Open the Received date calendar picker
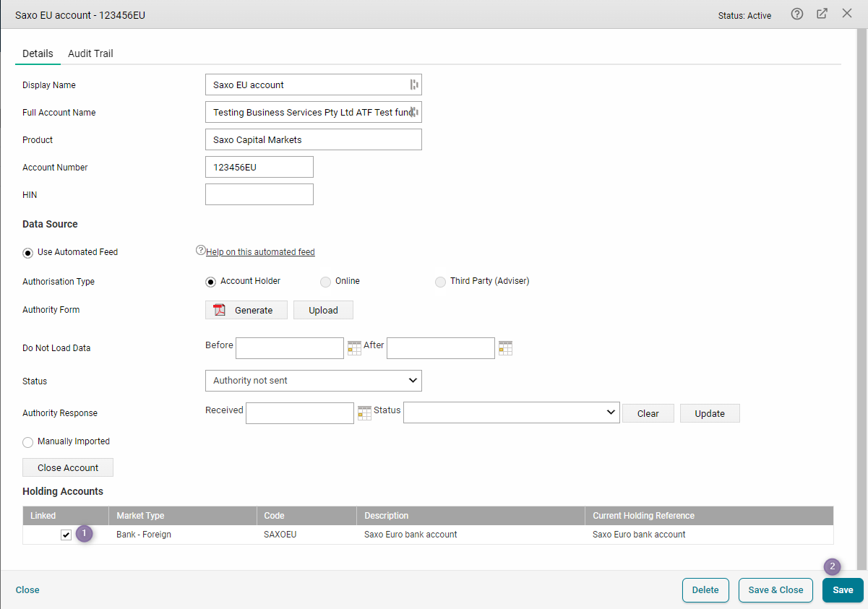 click(x=364, y=413)
